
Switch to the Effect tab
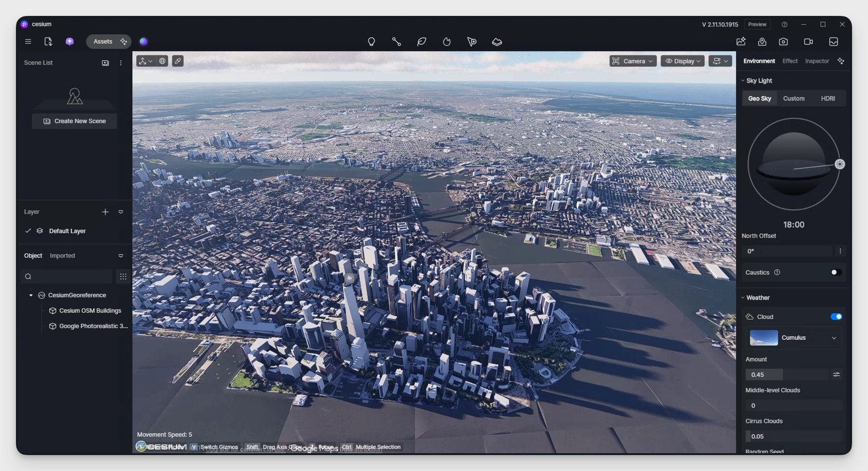point(790,61)
